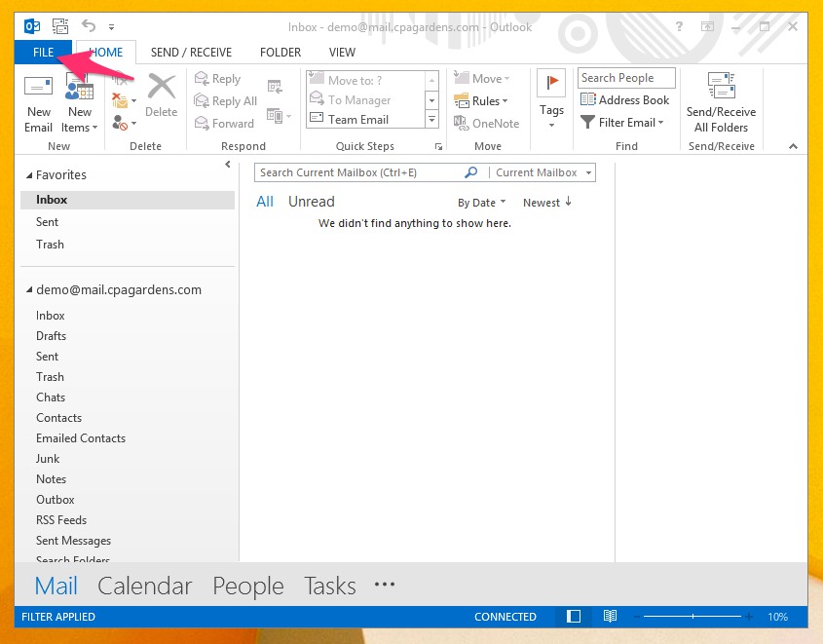
Task: Go to Calendar in navigation bar
Action: 145,586
